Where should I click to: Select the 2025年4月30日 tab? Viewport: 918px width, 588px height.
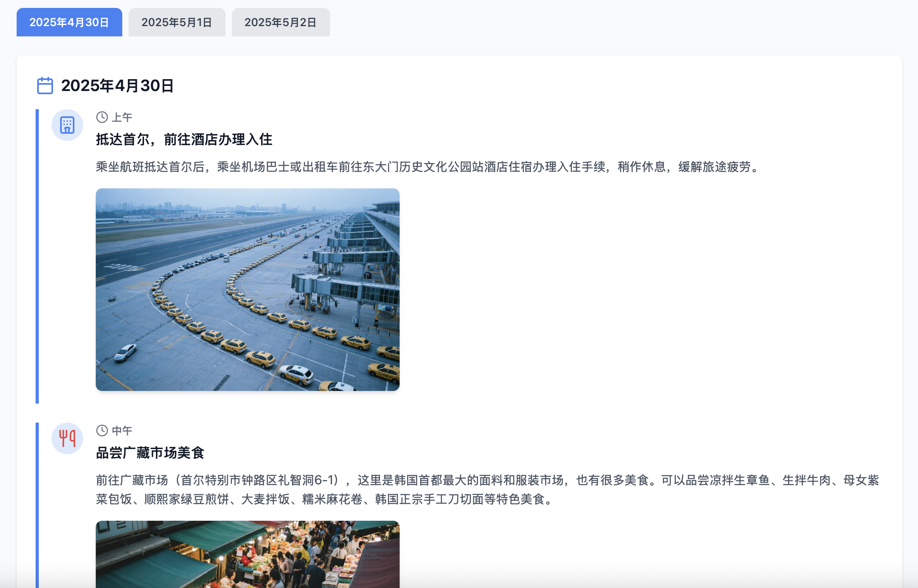click(x=69, y=22)
